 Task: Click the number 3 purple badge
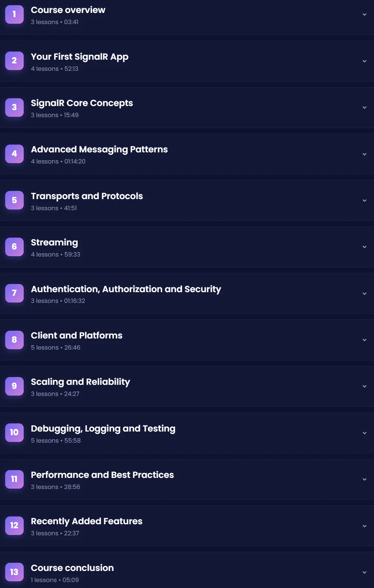[x=14, y=108]
